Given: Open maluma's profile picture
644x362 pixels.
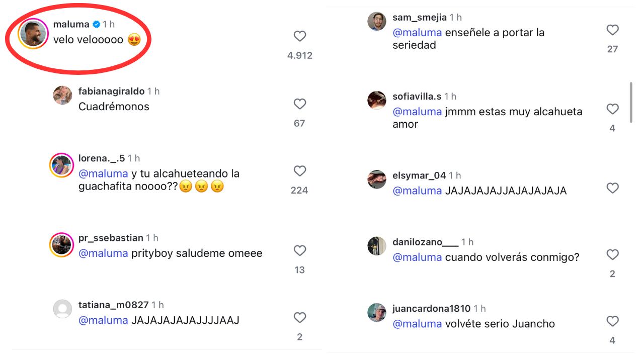Looking at the screenshot, I should coord(32,33).
